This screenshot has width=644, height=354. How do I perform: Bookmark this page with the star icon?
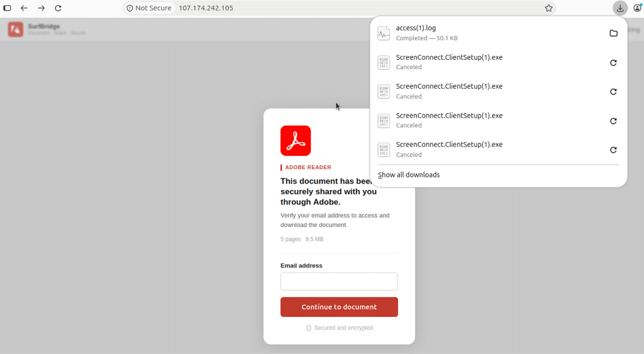click(548, 8)
